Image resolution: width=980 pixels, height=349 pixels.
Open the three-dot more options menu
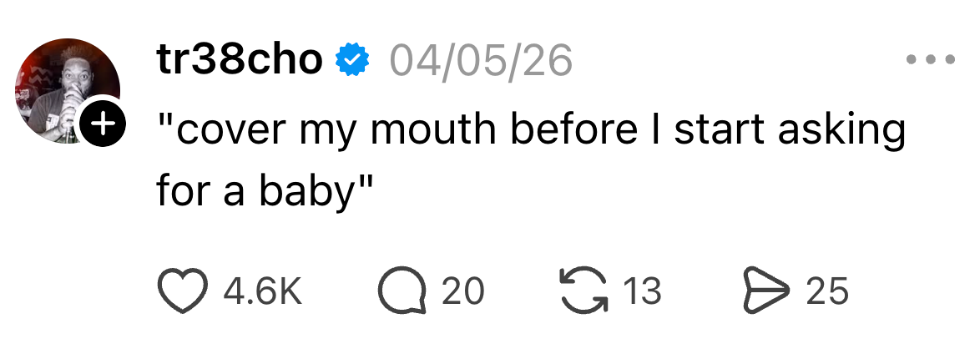coord(930,60)
